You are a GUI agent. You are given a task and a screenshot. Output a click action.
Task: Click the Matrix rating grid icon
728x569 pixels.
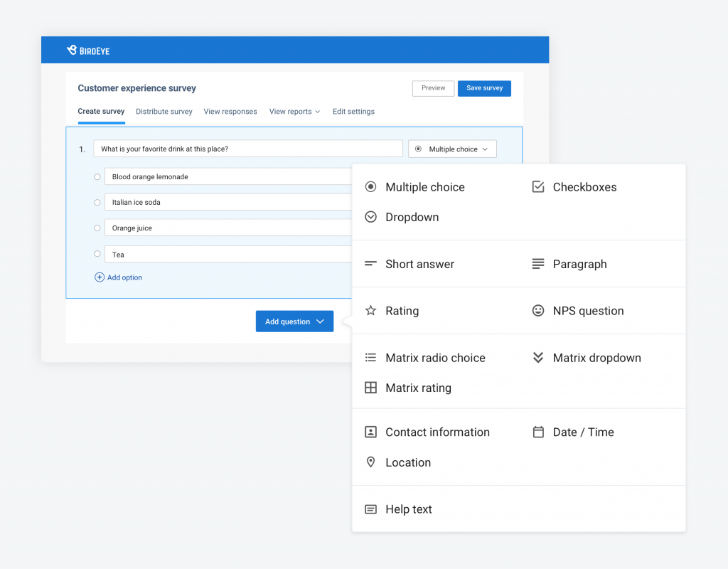(370, 388)
